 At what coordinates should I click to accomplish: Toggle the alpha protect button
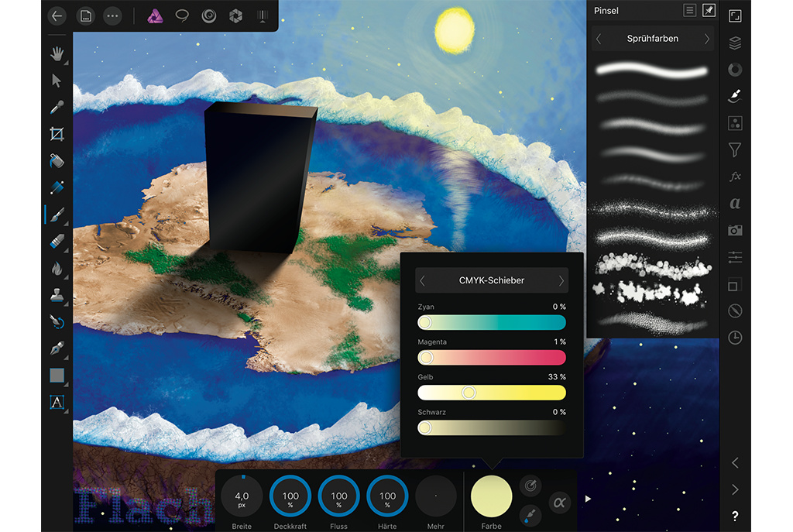coord(558,501)
